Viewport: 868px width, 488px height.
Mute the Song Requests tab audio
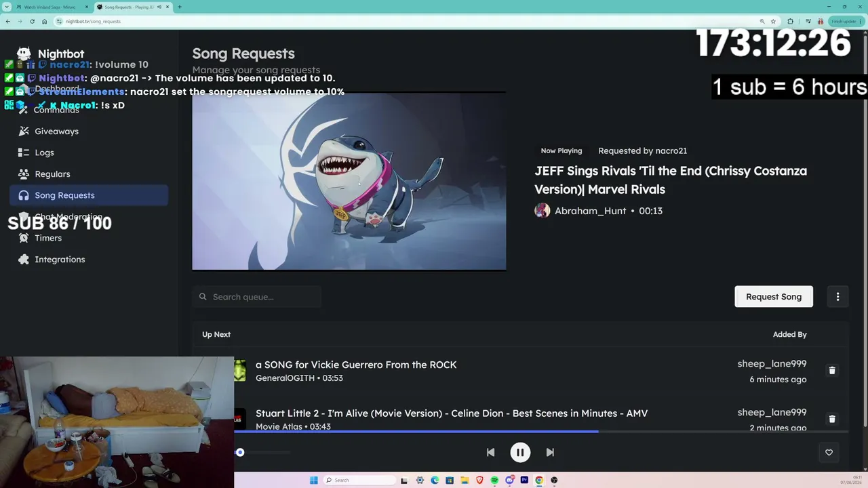(159, 7)
